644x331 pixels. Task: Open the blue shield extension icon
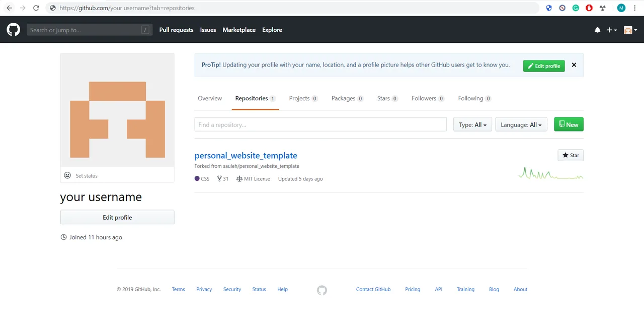[549, 8]
